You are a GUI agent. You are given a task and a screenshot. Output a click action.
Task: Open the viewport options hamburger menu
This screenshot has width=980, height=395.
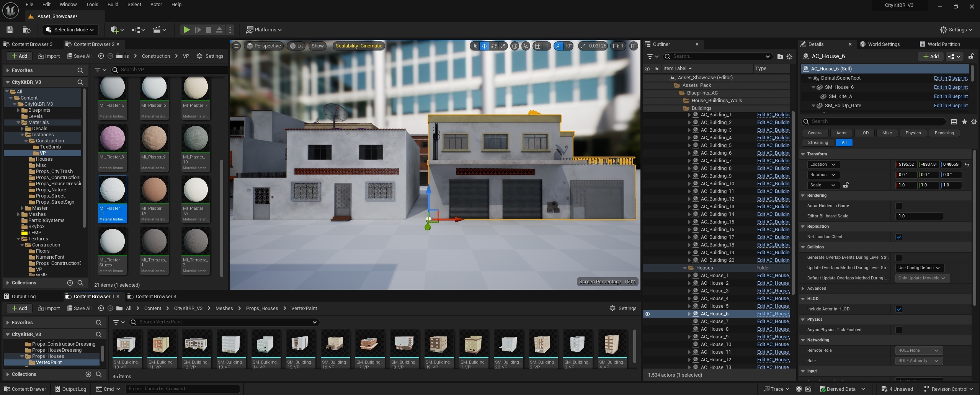[x=236, y=46]
